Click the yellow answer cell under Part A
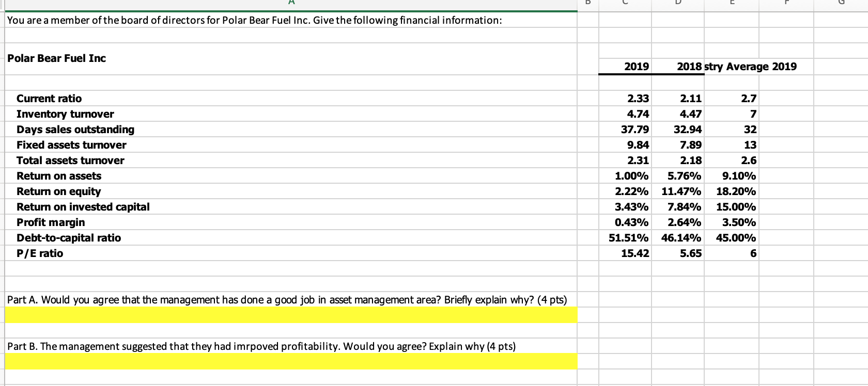The width and height of the screenshot is (868, 386). click(x=291, y=315)
